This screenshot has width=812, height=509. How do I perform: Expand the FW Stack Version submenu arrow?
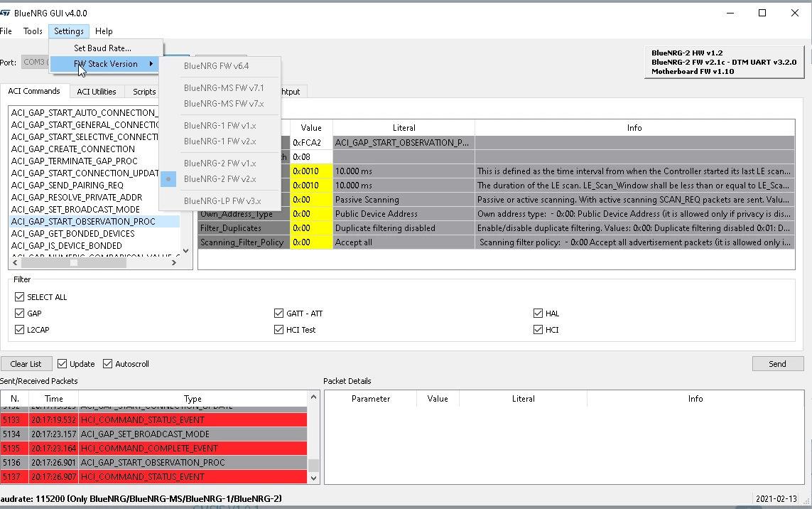click(x=151, y=64)
